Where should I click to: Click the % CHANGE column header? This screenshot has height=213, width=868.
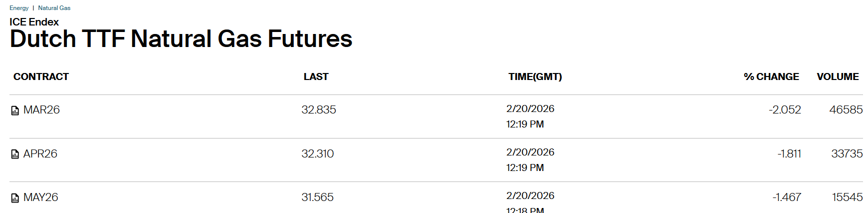[x=771, y=76]
